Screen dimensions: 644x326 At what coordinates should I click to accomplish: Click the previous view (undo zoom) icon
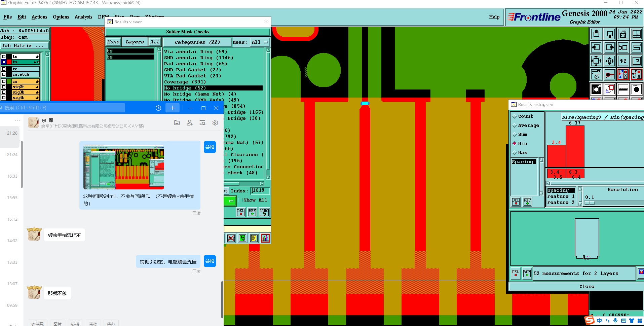click(x=623, y=47)
